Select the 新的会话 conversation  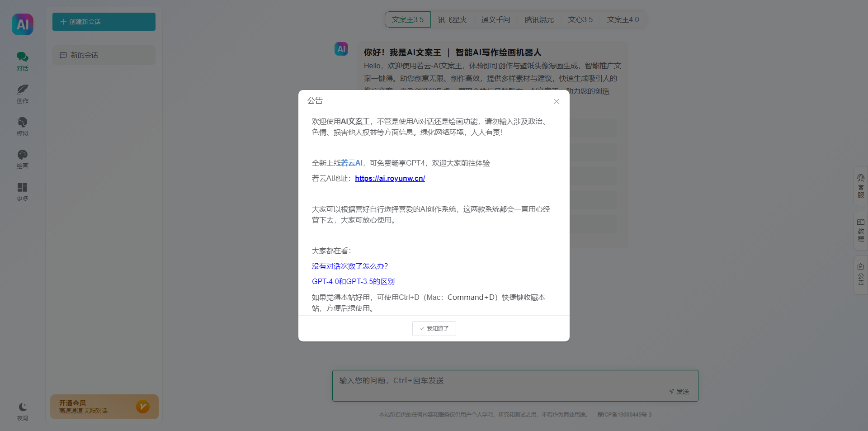104,55
